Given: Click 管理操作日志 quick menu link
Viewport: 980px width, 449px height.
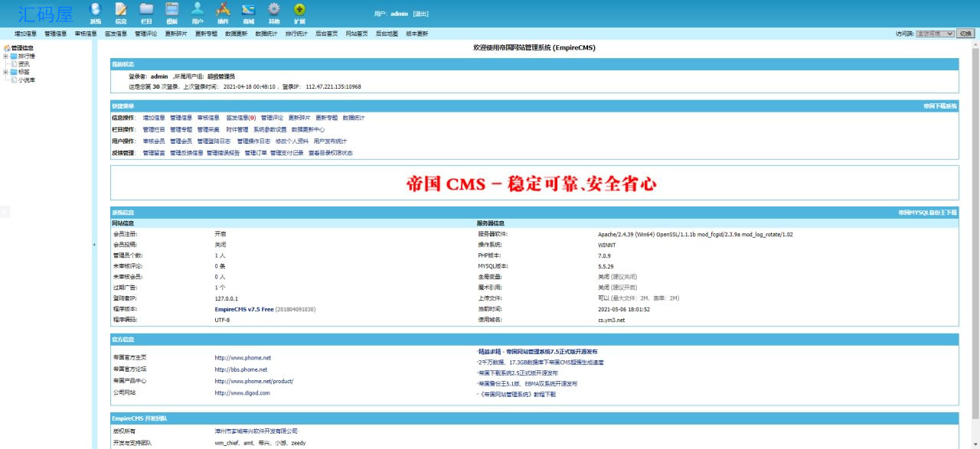Looking at the screenshot, I should coord(253,141).
